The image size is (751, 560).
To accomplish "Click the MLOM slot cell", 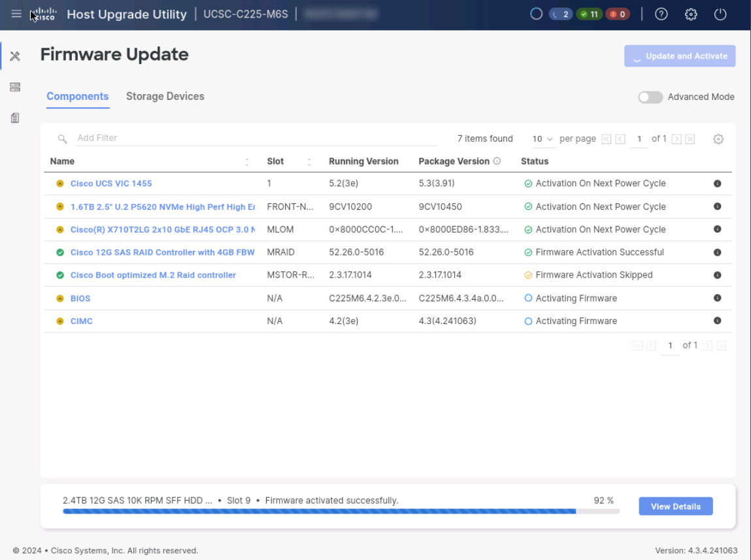I will [x=280, y=229].
